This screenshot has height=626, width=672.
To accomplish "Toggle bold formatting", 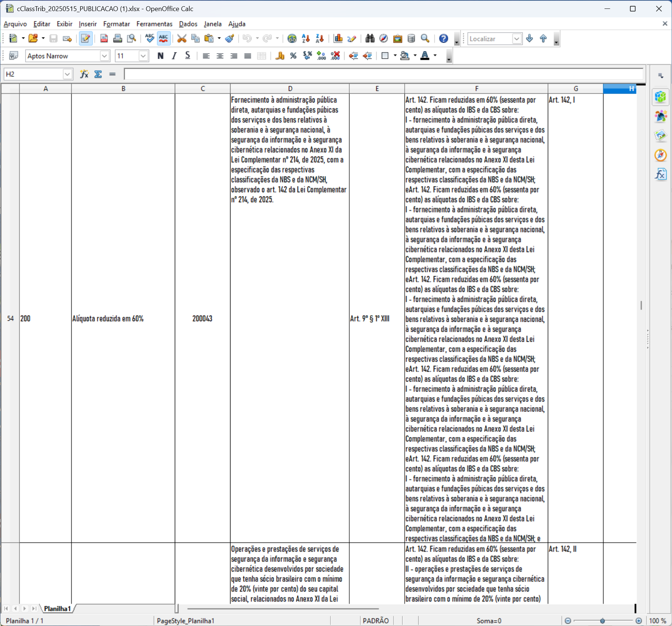I will 160,56.
